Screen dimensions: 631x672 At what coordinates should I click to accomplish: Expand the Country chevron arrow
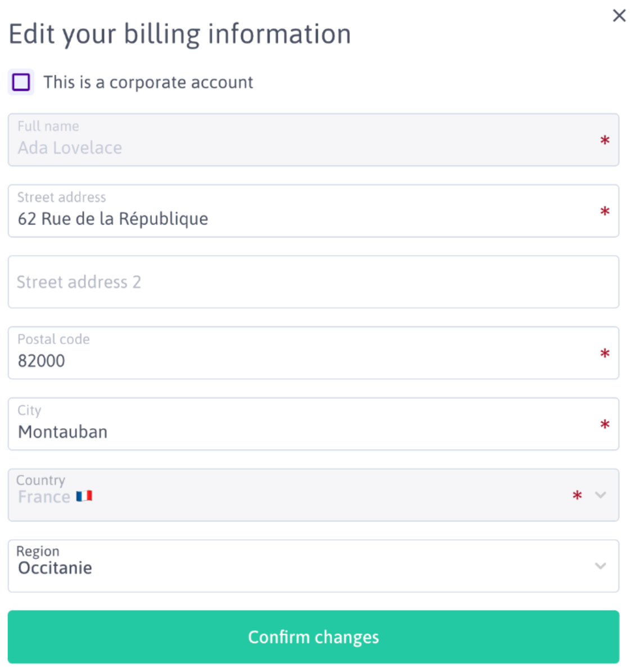[601, 495]
